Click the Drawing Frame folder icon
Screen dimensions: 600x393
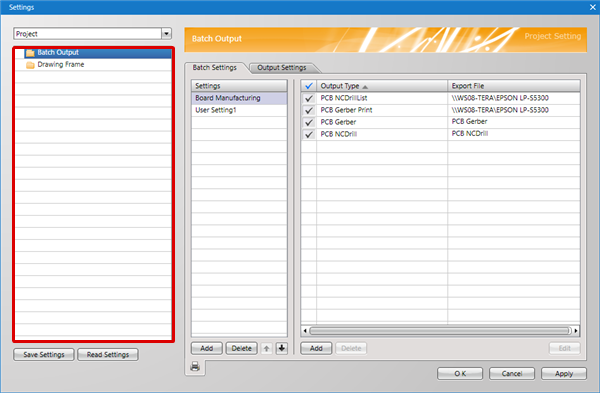[30, 65]
